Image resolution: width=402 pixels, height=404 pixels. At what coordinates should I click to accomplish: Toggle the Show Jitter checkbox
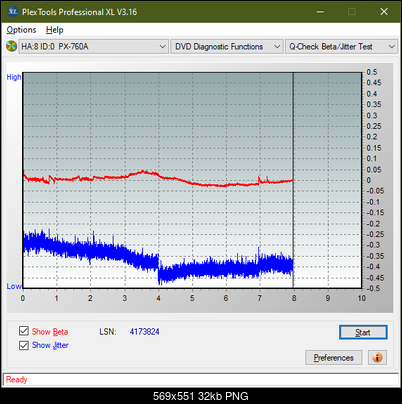pos(24,345)
